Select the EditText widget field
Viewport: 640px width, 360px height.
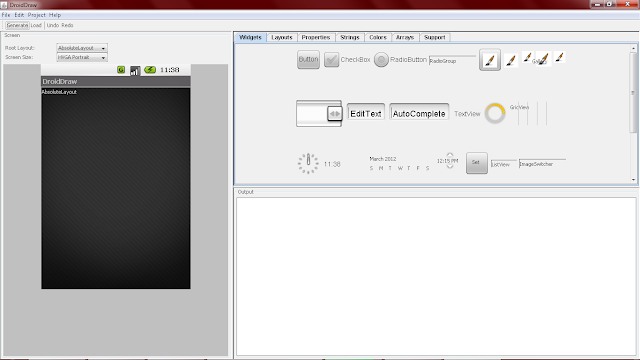366,112
